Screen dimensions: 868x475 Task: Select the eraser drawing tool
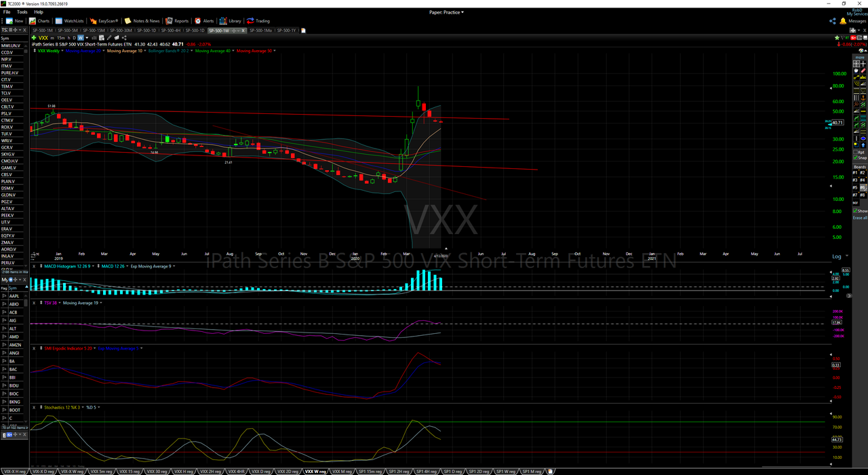(x=863, y=71)
